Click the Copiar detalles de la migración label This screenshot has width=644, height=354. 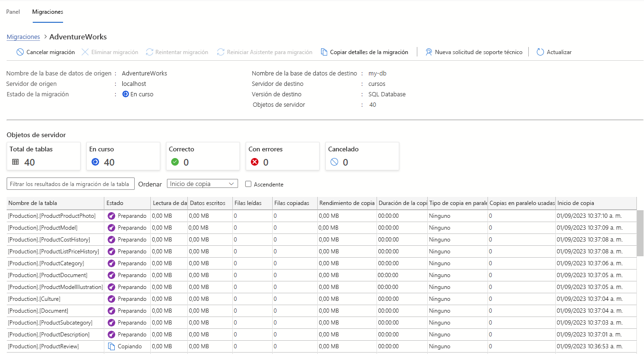pyautogui.click(x=369, y=52)
